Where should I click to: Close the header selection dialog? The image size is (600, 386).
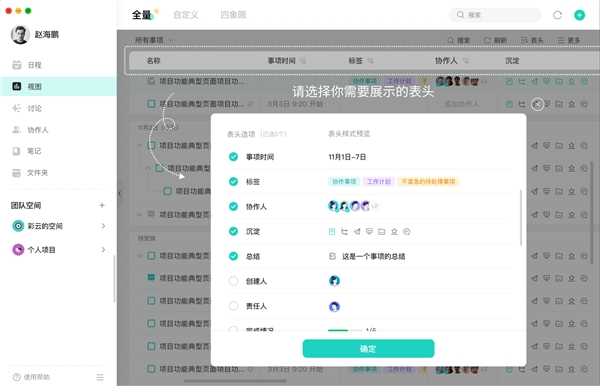pyautogui.click(x=537, y=104)
